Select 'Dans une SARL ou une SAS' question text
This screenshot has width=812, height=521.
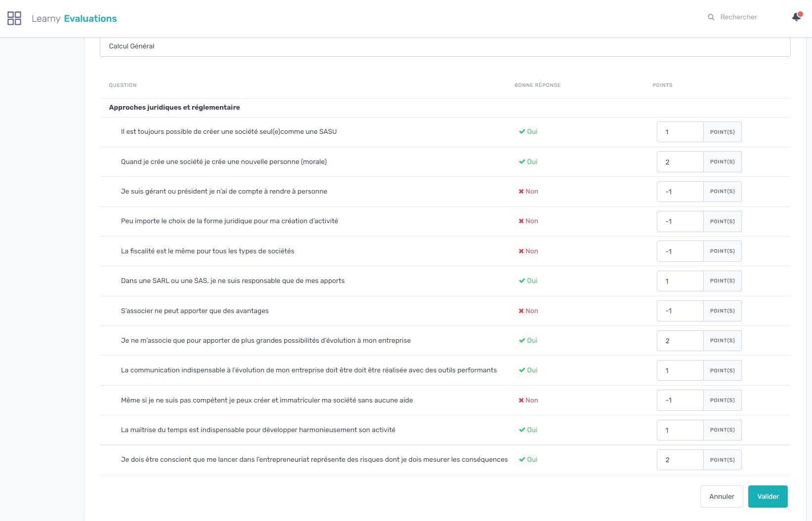pyautogui.click(x=233, y=281)
